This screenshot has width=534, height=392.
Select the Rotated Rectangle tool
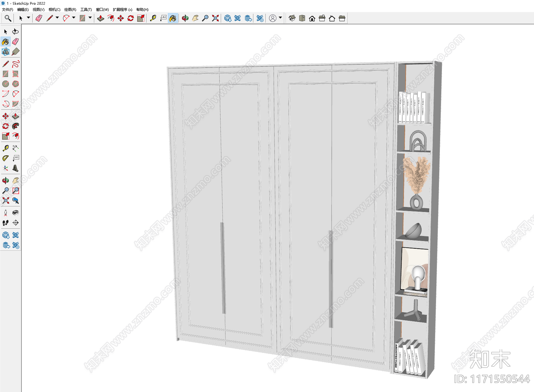click(x=15, y=74)
